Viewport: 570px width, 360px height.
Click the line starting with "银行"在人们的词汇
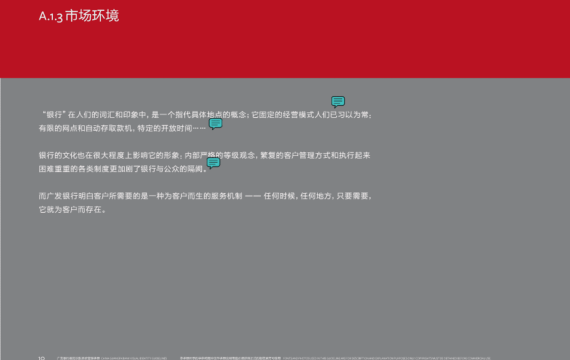tap(206, 115)
